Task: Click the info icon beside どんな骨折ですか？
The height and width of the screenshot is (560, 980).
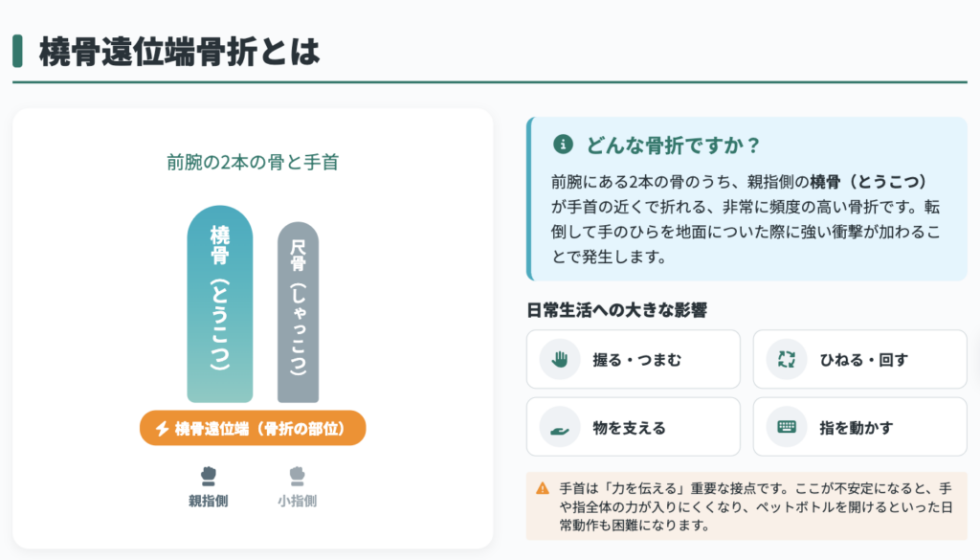Action: [563, 145]
